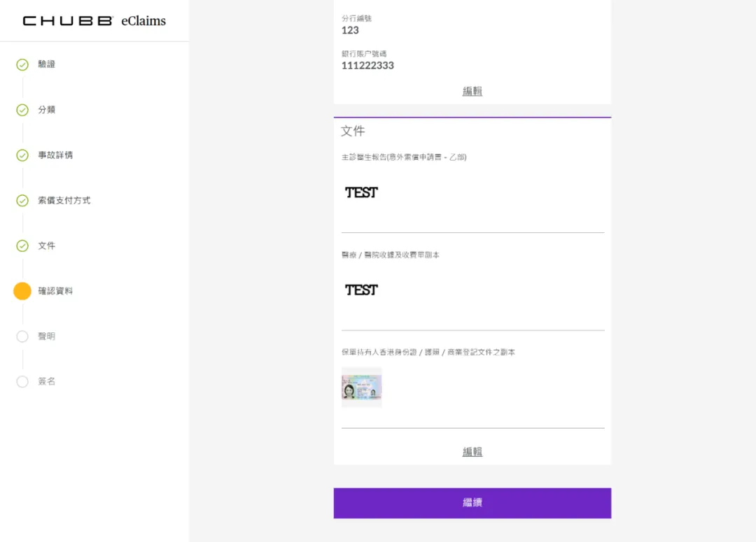Open the 索償支付方式 step label in sidebar

coord(64,201)
